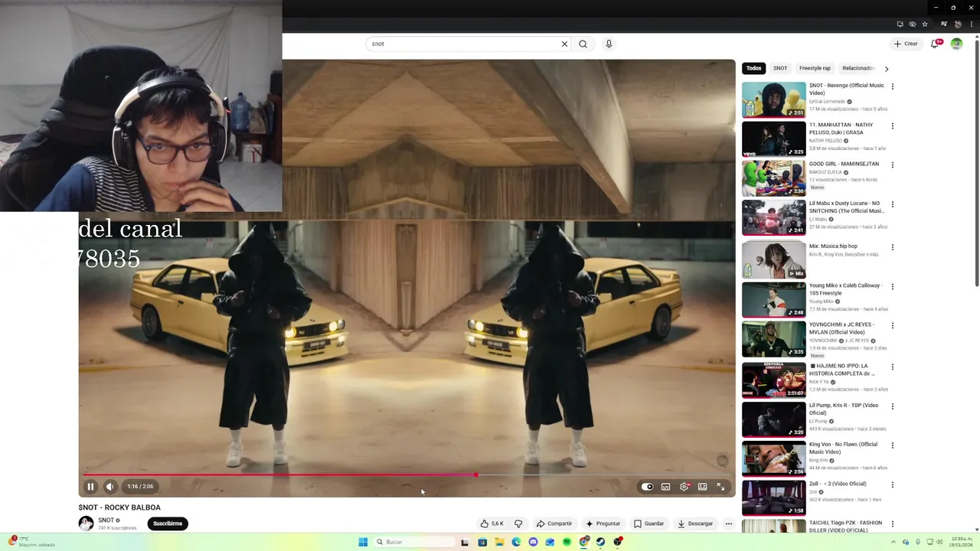Open Spotify from the taskbar
The width and height of the screenshot is (980, 551).
click(x=567, y=542)
